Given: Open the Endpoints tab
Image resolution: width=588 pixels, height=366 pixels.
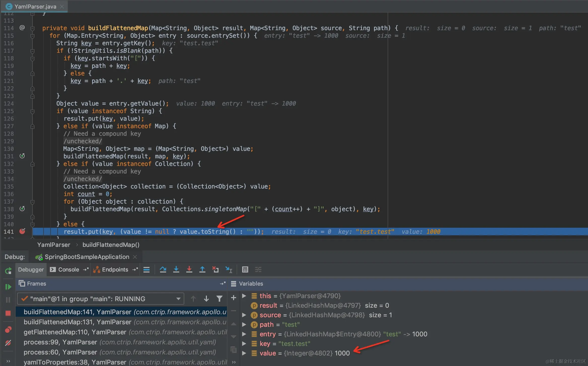Looking at the screenshot, I should 115,269.
